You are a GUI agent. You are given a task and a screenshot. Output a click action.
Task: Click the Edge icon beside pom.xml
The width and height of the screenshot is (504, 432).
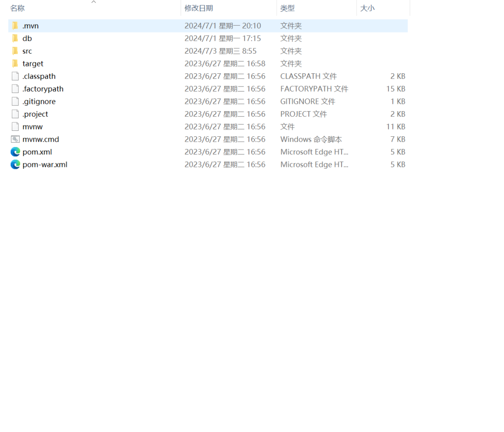pos(15,152)
